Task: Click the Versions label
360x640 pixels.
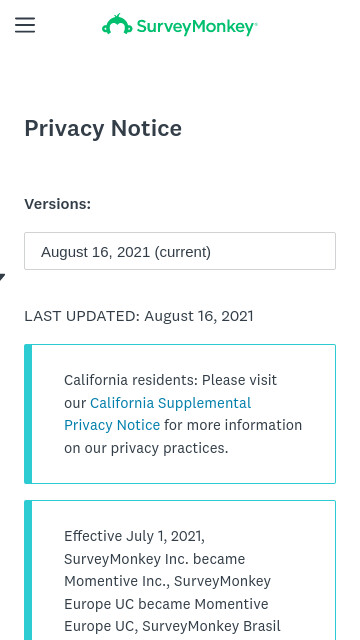Action: point(58,204)
